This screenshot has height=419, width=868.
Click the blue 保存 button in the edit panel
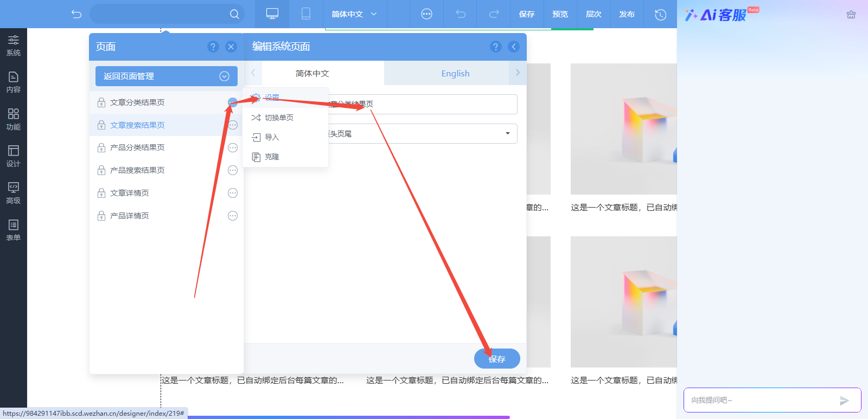(497, 359)
